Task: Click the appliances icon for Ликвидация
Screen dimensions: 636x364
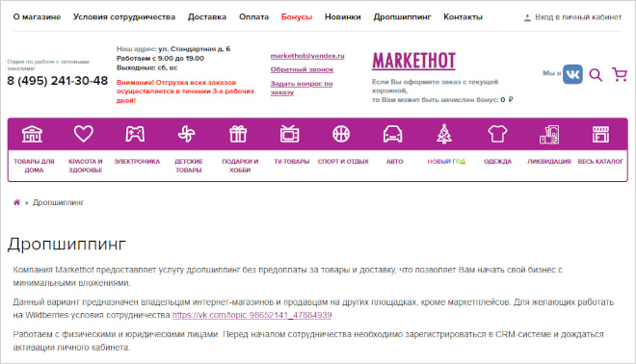Action: click(549, 134)
